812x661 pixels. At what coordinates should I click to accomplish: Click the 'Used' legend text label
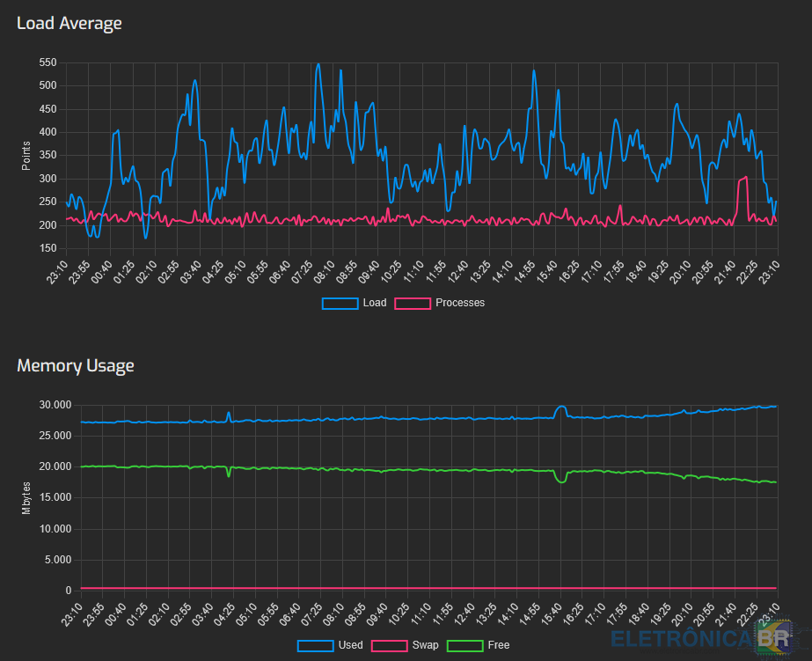(x=350, y=645)
